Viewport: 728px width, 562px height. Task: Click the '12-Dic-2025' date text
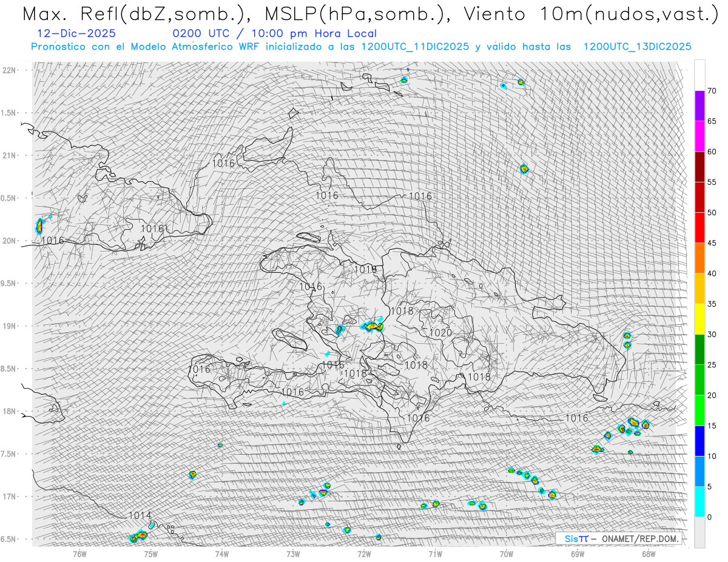76,34
